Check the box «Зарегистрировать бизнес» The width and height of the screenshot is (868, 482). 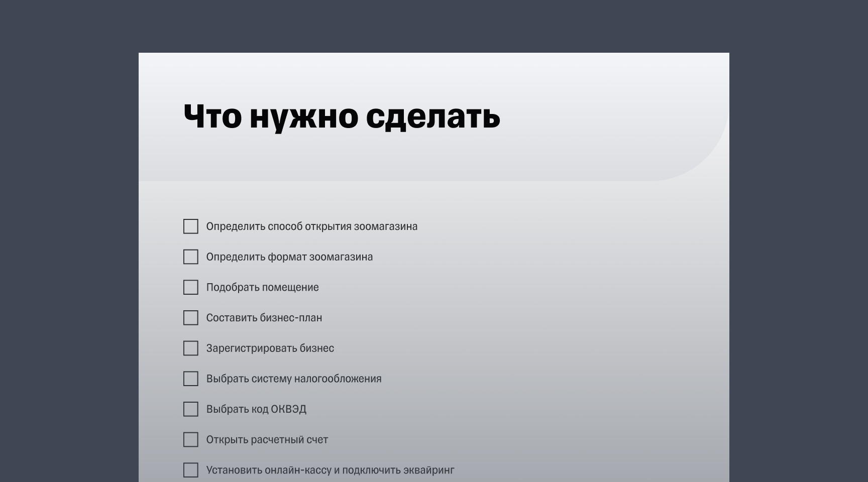(191, 348)
